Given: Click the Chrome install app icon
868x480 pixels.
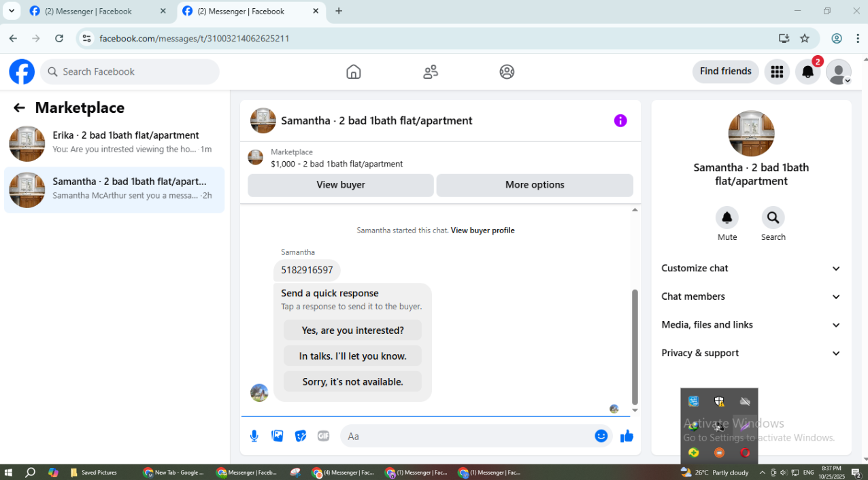Looking at the screenshot, I should click(784, 39).
